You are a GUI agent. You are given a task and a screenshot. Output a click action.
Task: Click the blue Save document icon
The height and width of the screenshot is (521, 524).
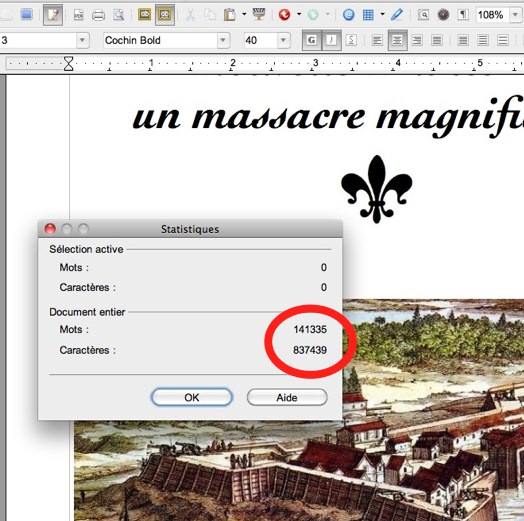[26, 14]
